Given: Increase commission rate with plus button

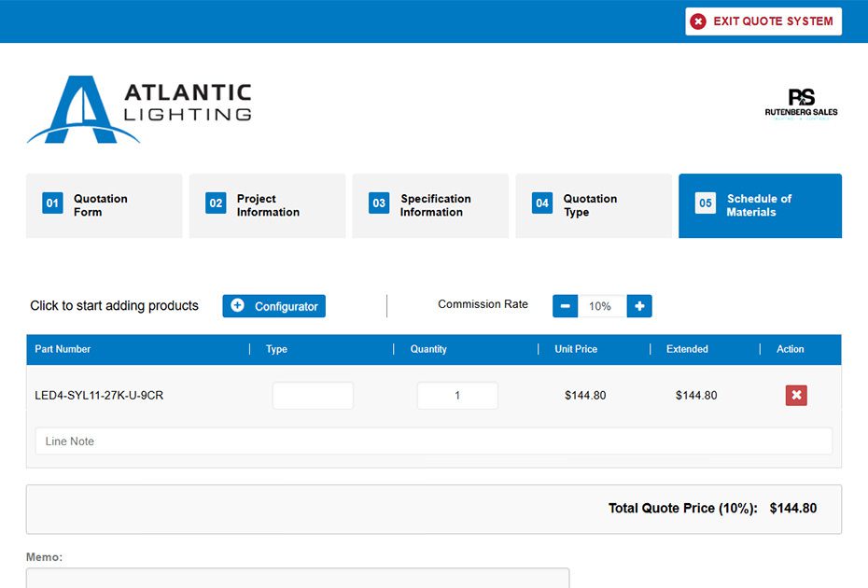Looking at the screenshot, I should pos(639,306).
